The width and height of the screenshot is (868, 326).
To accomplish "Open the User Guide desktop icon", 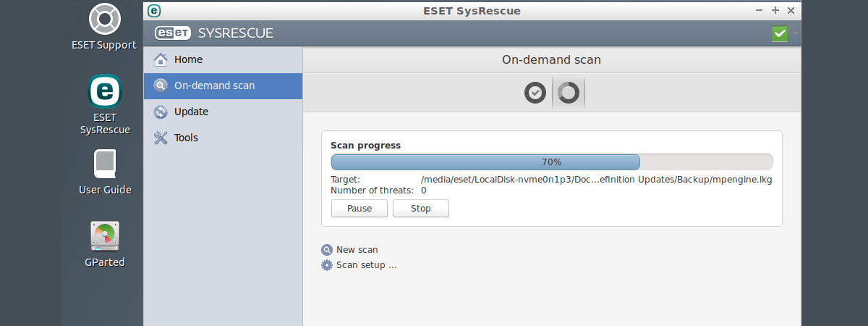I will pyautogui.click(x=105, y=172).
